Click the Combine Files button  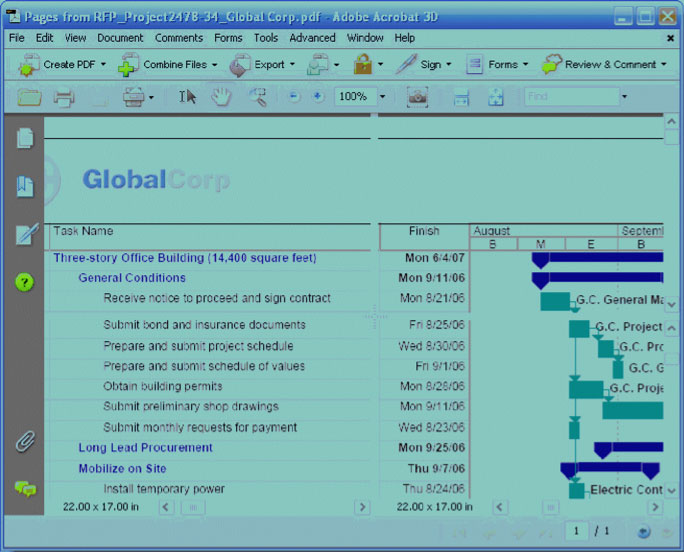165,65
